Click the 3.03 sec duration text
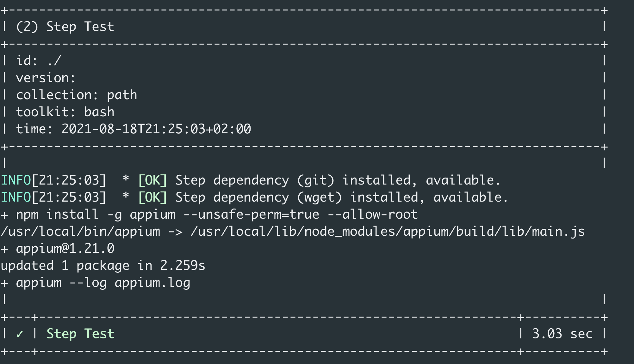 click(x=562, y=334)
